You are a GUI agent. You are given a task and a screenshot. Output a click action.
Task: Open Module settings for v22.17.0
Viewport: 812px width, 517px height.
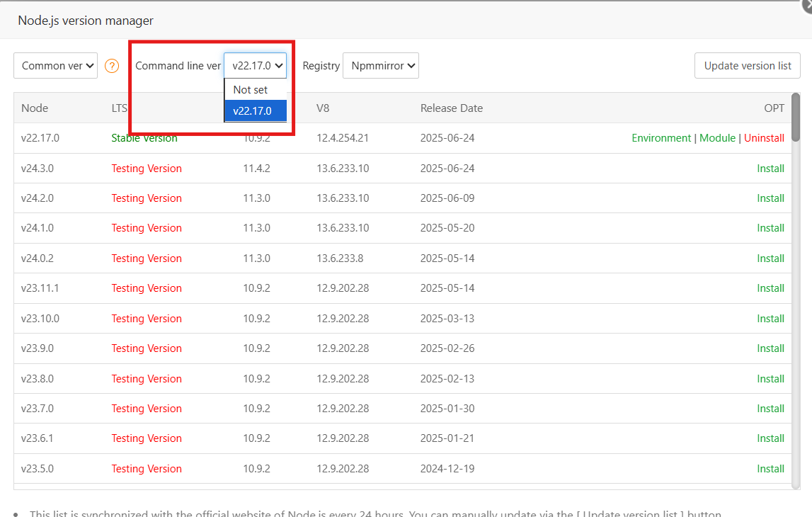717,138
